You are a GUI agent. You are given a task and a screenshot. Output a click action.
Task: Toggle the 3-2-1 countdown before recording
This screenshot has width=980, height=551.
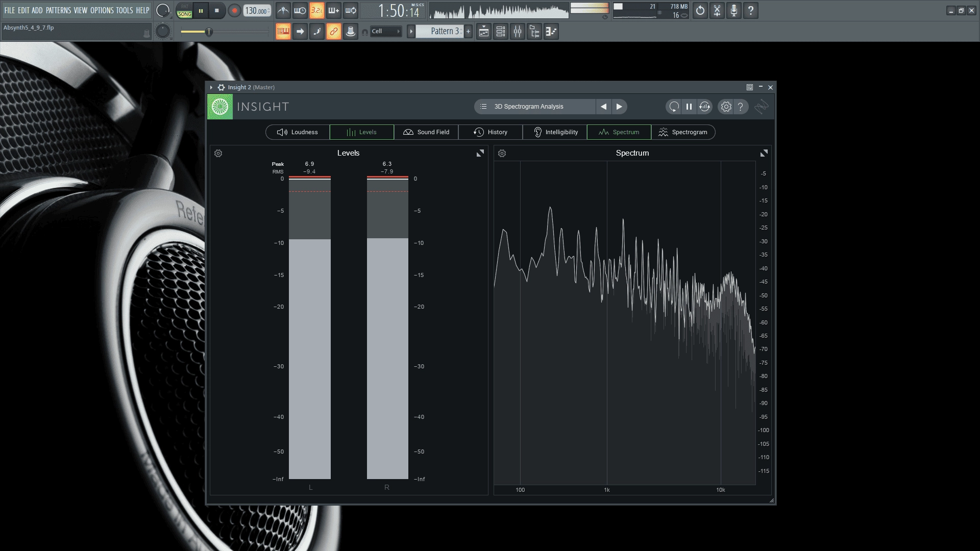317,10
